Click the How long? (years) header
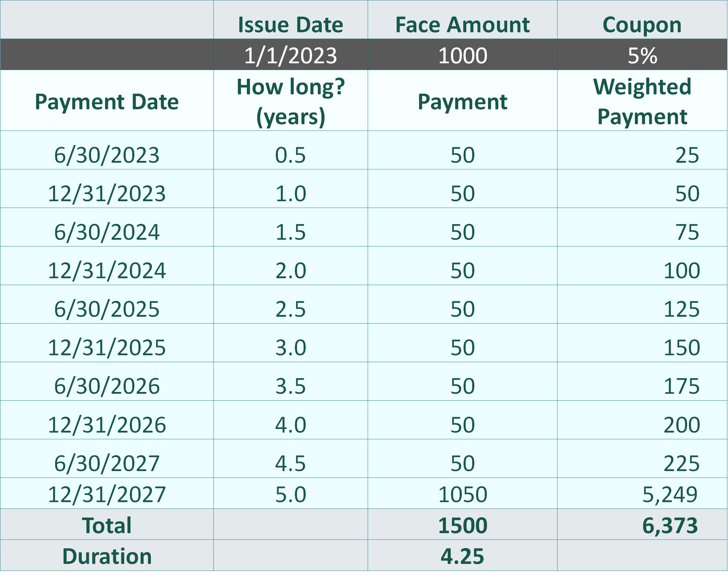Image resolution: width=728 pixels, height=586 pixels. point(290,100)
